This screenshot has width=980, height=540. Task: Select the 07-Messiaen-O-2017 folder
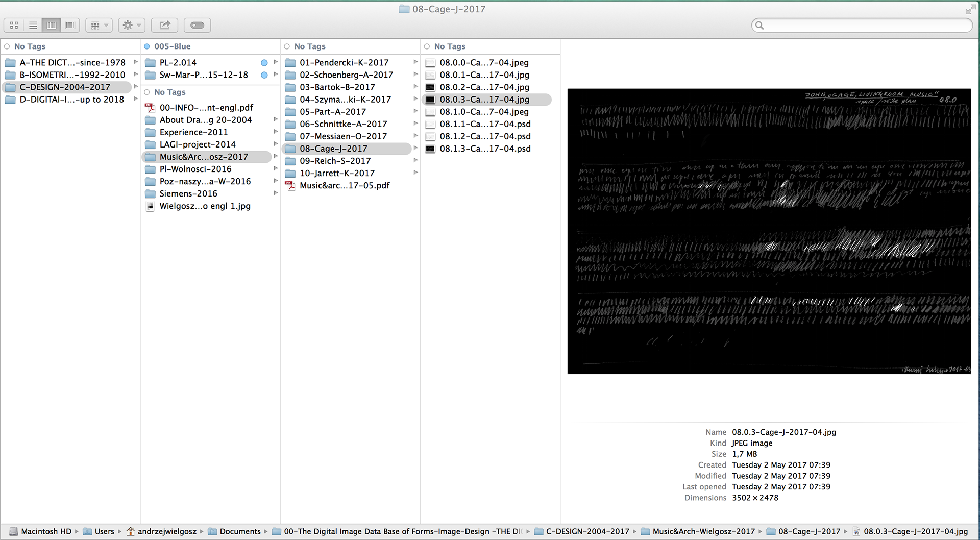(x=347, y=136)
